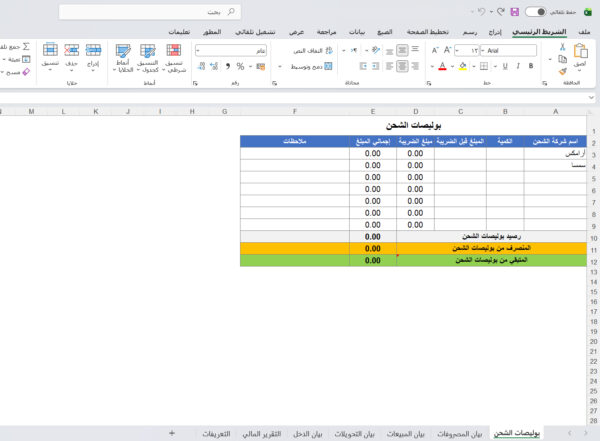The height and width of the screenshot is (441, 600).
Task: Click the Merge and Center icon
Action: [x=328, y=66]
